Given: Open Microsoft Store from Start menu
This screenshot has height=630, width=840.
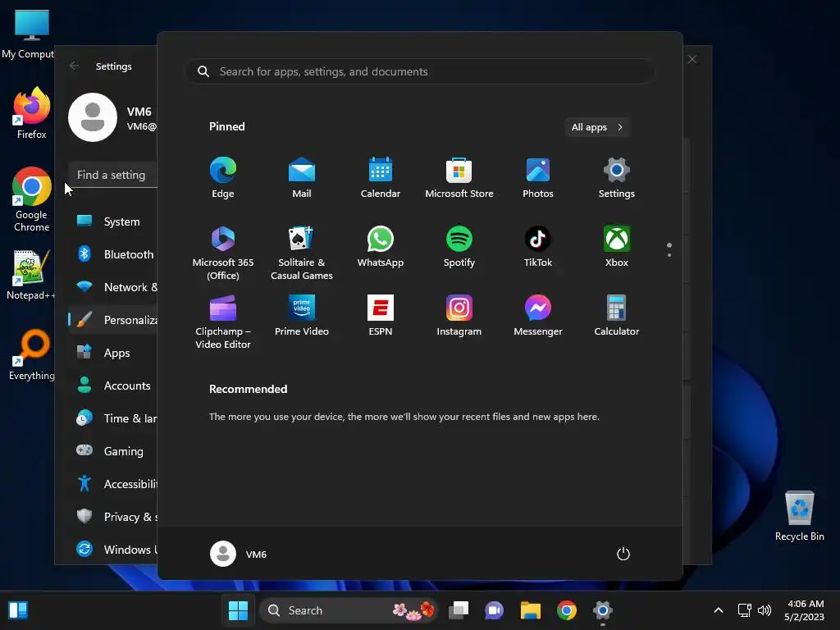Looking at the screenshot, I should point(459,178).
